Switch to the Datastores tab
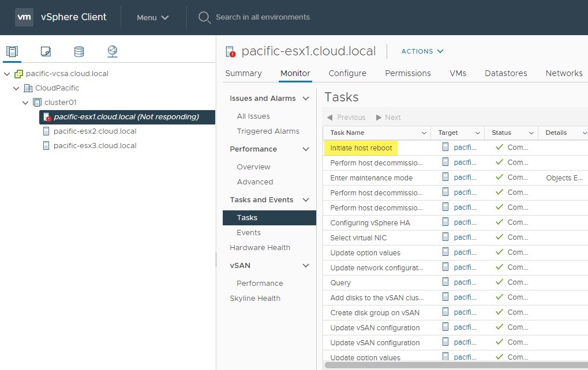The image size is (588, 370). pos(505,73)
